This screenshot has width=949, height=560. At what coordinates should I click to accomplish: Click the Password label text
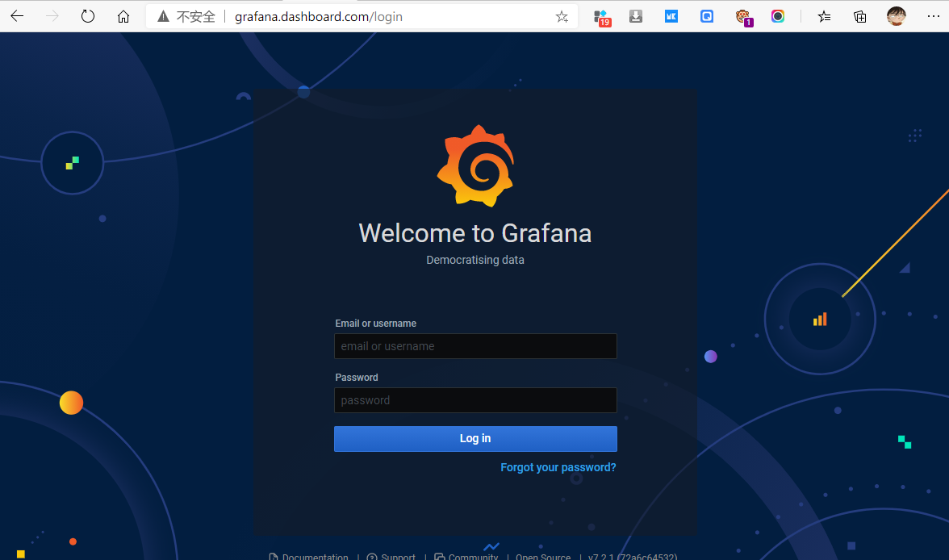357,377
